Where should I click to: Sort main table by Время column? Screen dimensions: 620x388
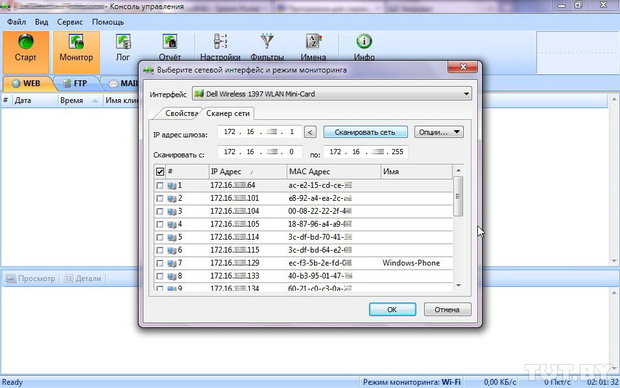81,100
